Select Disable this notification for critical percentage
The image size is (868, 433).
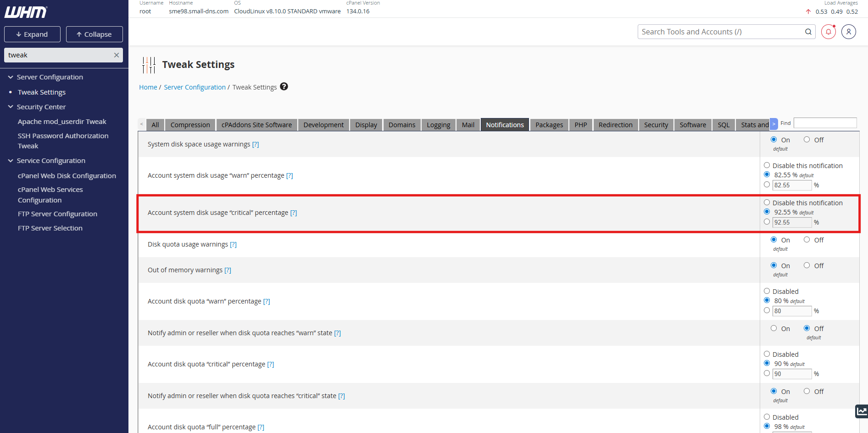[x=767, y=202]
